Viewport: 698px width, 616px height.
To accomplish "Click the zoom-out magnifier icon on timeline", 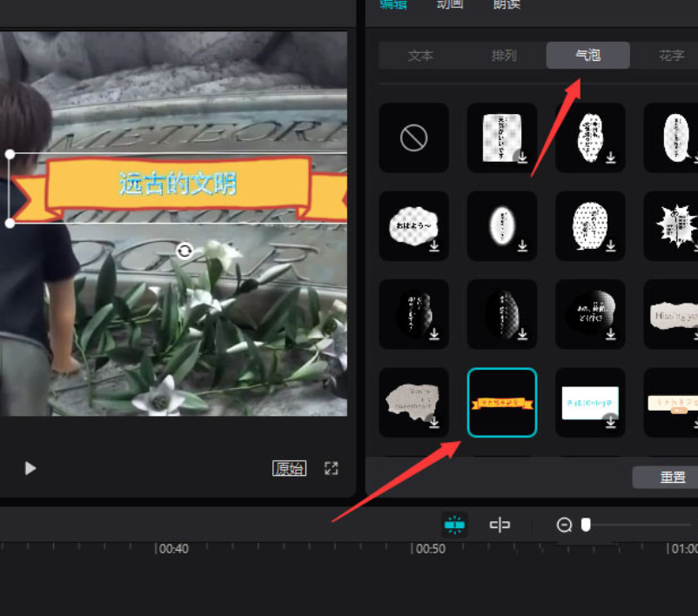I will (x=564, y=525).
